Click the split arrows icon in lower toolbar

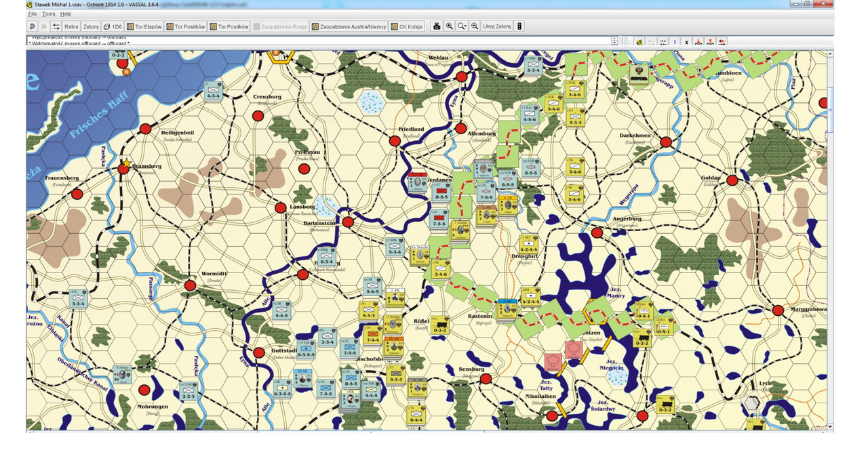(x=663, y=42)
